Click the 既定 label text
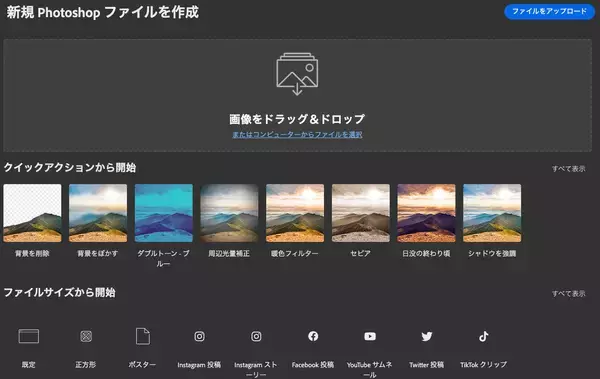The height and width of the screenshot is (379, 600). pos(29,365)
